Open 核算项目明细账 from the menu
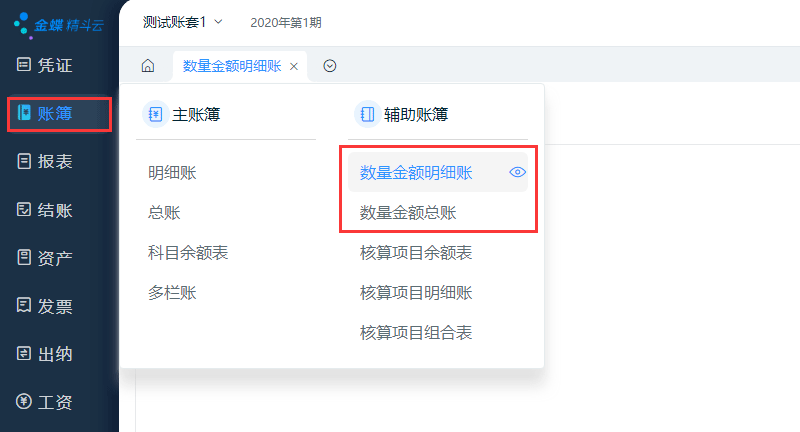 (x=416, y=293)
